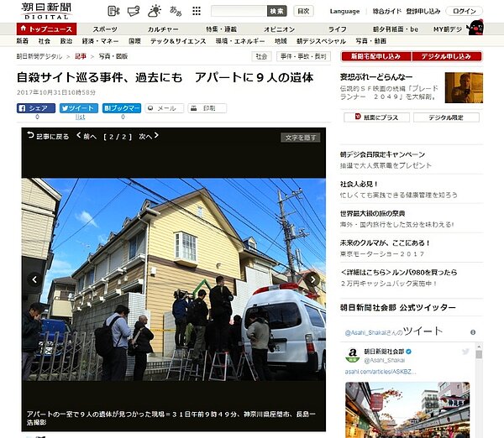Click 記事 breadcrumb link

point(81,56)
